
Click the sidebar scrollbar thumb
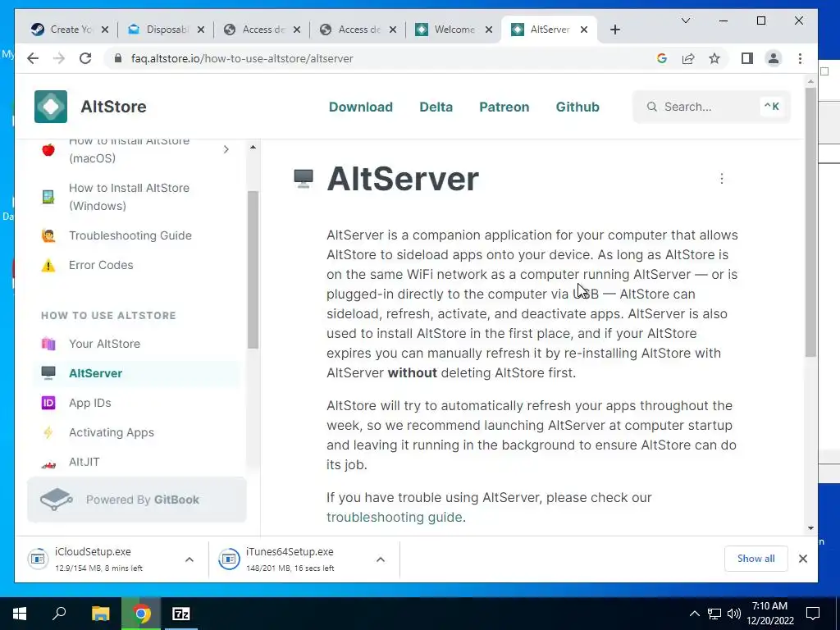(253, 270)
